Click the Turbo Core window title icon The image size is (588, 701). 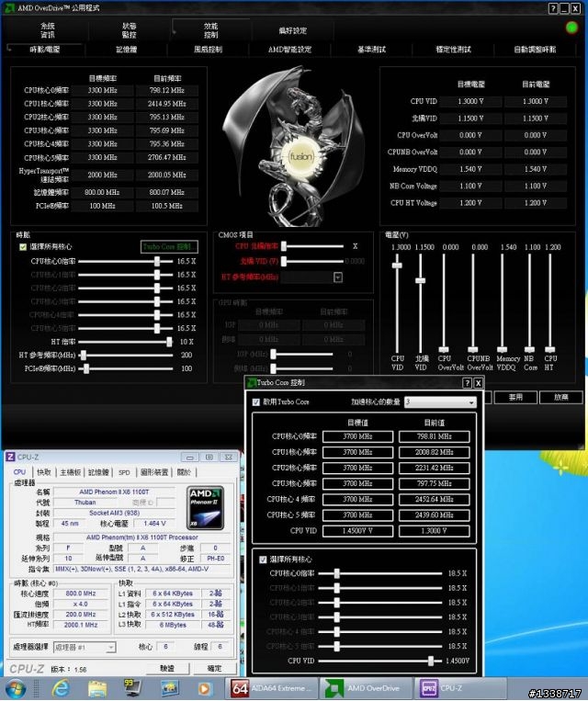(x=252, y=383)
